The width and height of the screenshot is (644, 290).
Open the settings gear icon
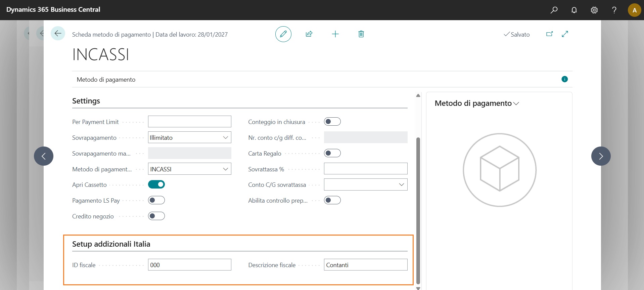[x=594, y=10]
